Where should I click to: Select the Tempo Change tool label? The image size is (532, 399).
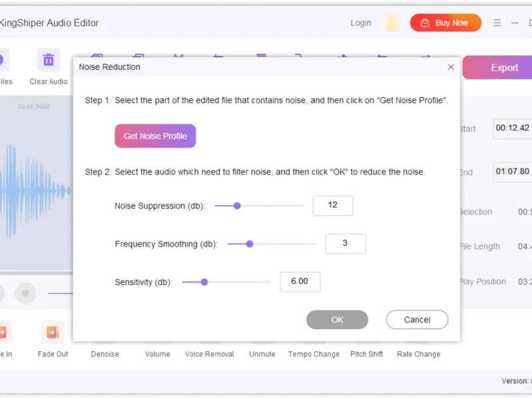pyautogui.click(x=314, y=354)
